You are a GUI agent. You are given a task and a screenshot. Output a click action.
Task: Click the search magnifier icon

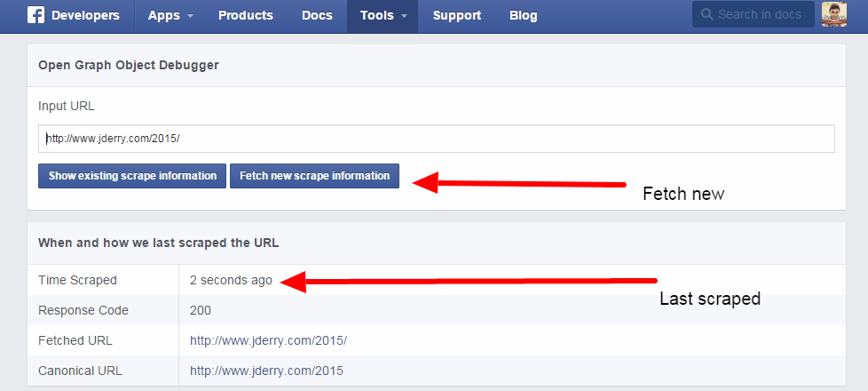tap(706, 14)
